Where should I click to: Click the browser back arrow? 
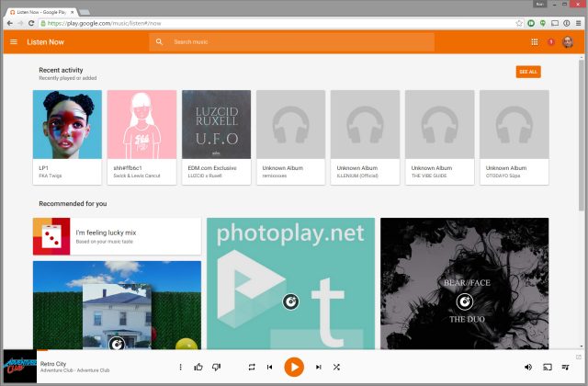(x=10, y=23)
